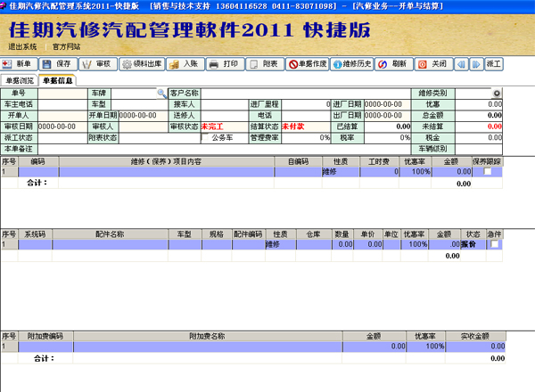Click 工时费 cell in repair row 1
The image size is (535, 392).
(x=379, y=172)
